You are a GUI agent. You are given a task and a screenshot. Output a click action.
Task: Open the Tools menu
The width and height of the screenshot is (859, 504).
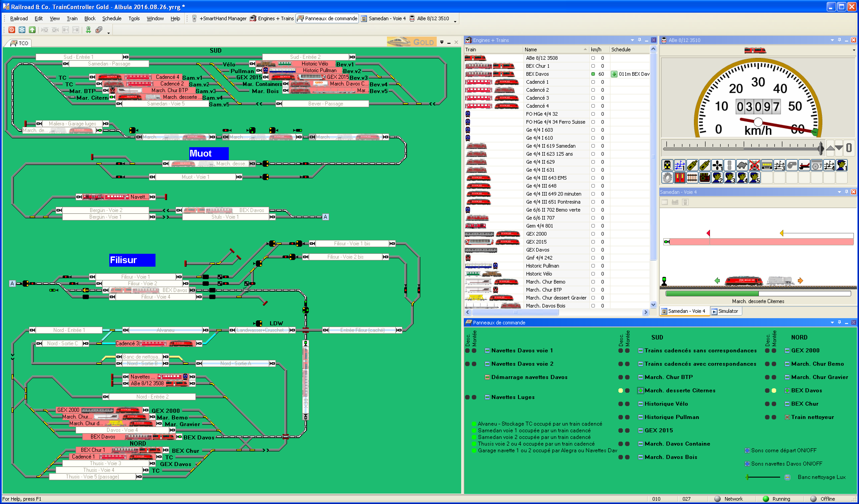(x=134, y=18)
